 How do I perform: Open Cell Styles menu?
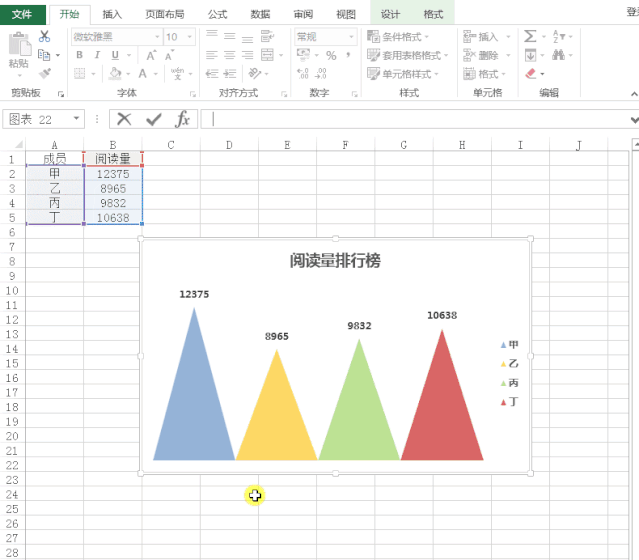(402, 74)
